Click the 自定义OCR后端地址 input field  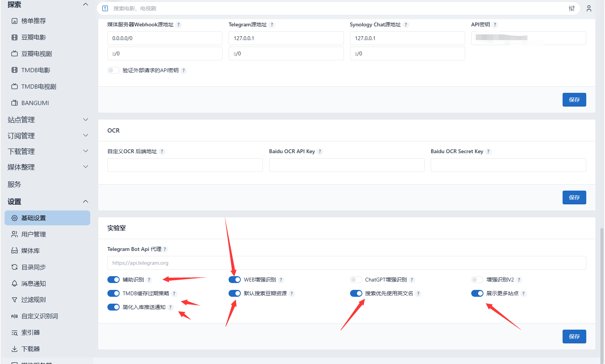click(x=185, y=165)
